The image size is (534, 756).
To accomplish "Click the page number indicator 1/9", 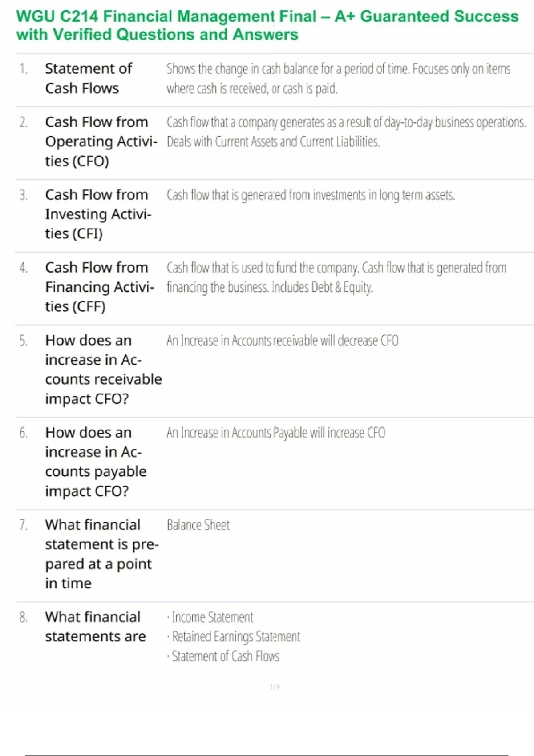I will point(275,687).
